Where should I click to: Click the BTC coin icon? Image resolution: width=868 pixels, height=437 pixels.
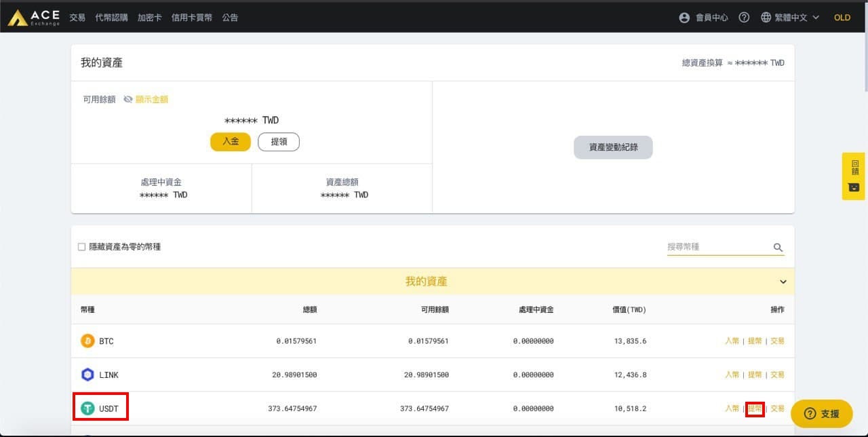pyautogui.click(x=87, y=341)
